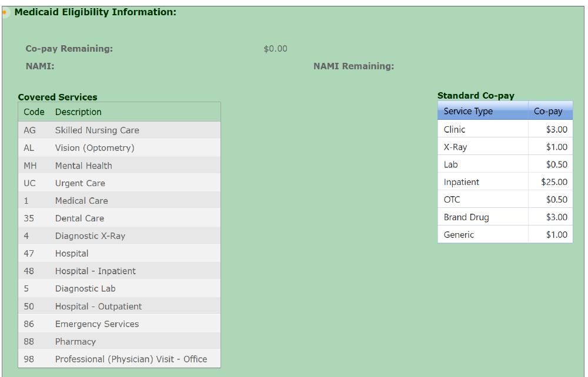This screenshot has height=377, width=588.
Task: Click the Urgent Care covered service
Action: [x=119, y=183]
